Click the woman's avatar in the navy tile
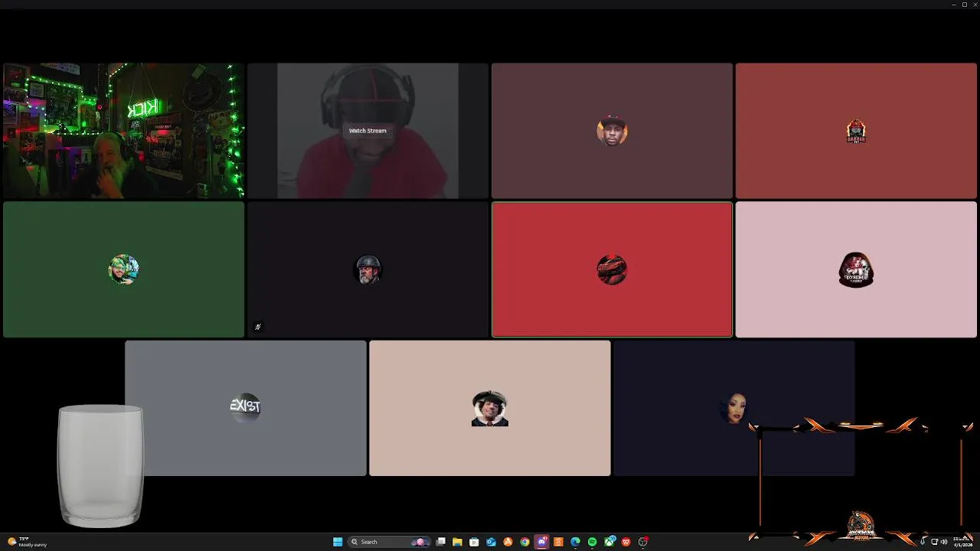980x551 pixels. (x=733, y=408)
